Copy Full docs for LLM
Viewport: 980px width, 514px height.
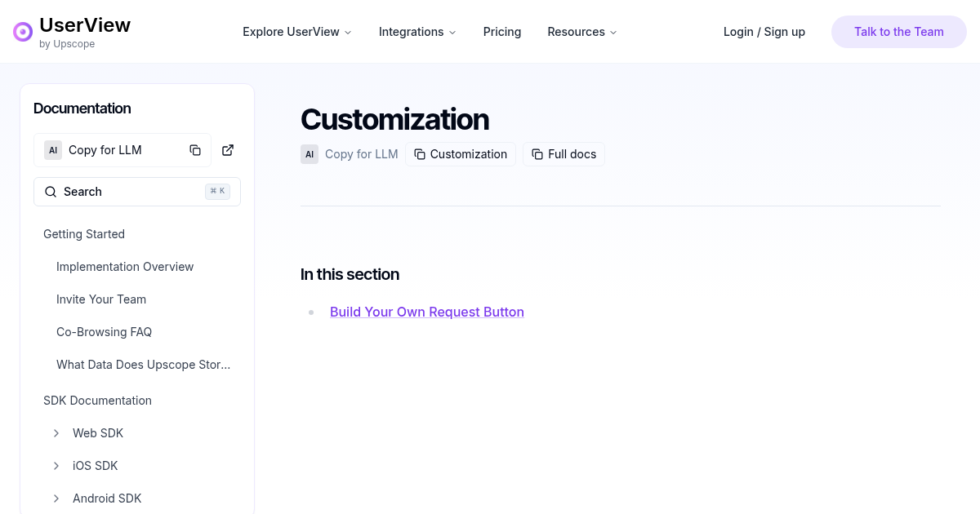(563, 154)
